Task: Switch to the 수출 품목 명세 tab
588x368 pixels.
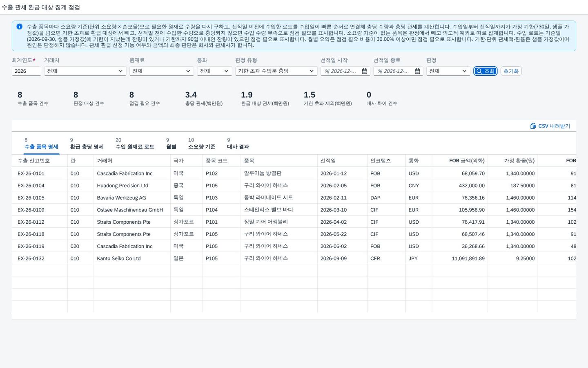Action: pyautogui.click(x=41, y=144)
